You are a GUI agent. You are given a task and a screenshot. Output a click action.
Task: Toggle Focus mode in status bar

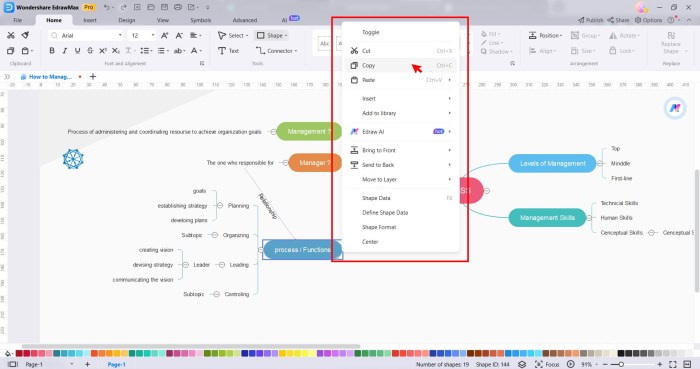tap(547, 364)
